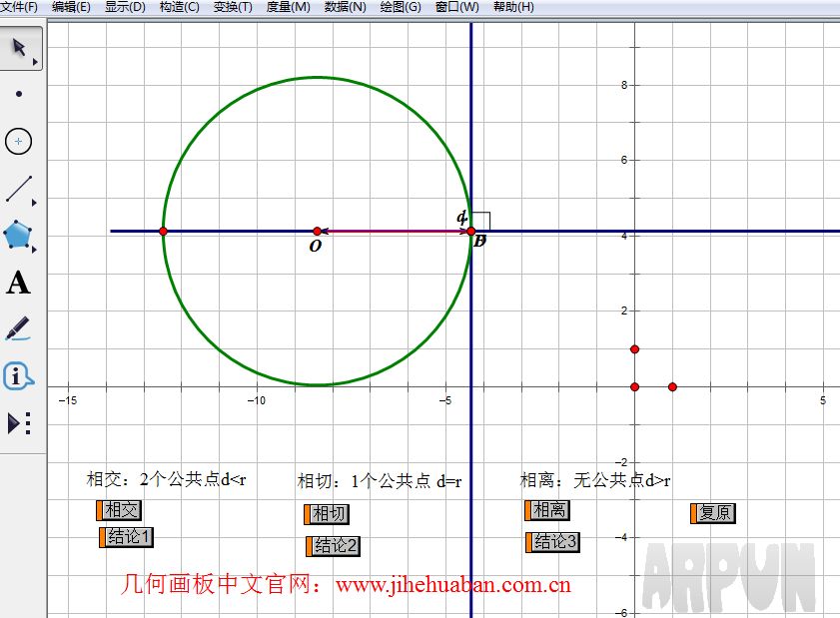Viewport: 840px width, 618px height.
Task: Choose the Marker pen tool
Action: (x=20, y=329)
